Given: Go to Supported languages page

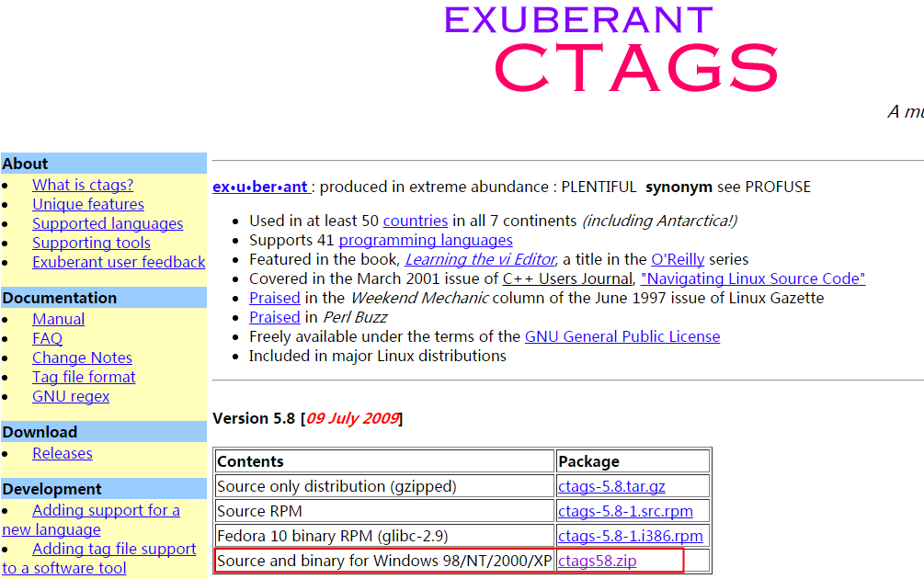Looking at the screenshot, I should pyautogui.click(x=108, y=224).
